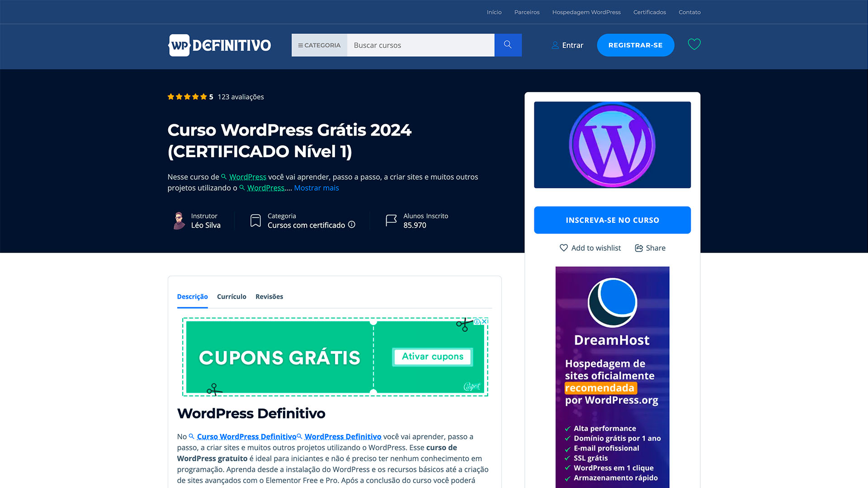Switch to the Revisões tab
This screenshot has width=868, height=488.
pyautogui.click(x=269, y=297)
